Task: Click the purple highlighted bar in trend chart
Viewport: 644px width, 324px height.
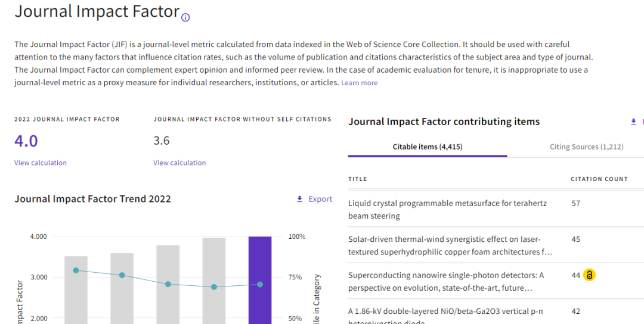Action: coord(260,280)
